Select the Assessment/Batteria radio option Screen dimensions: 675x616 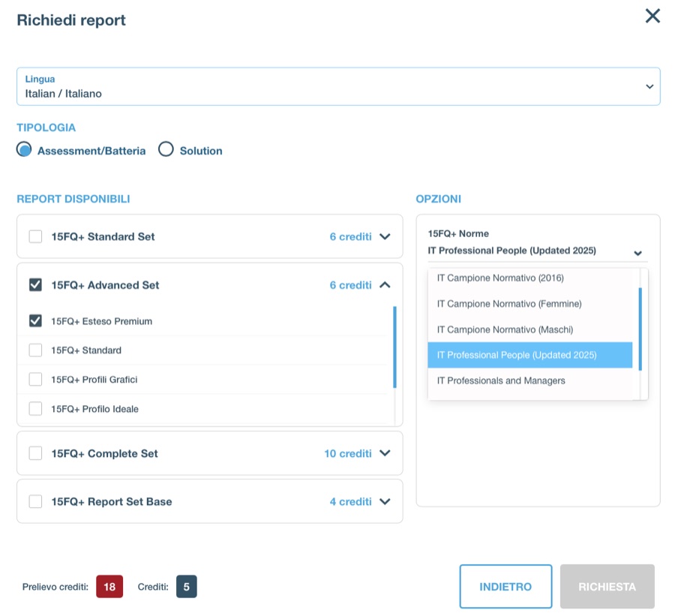[x=24, y=149]
